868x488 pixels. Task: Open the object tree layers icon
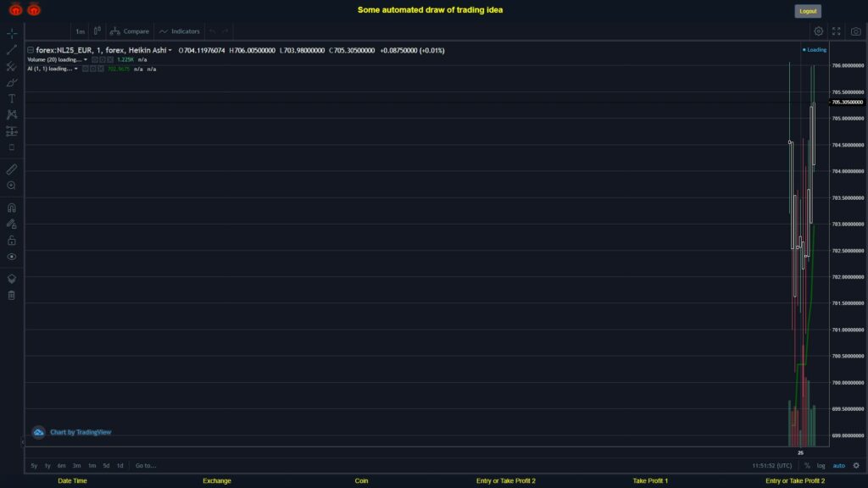[x=12, y=279]
